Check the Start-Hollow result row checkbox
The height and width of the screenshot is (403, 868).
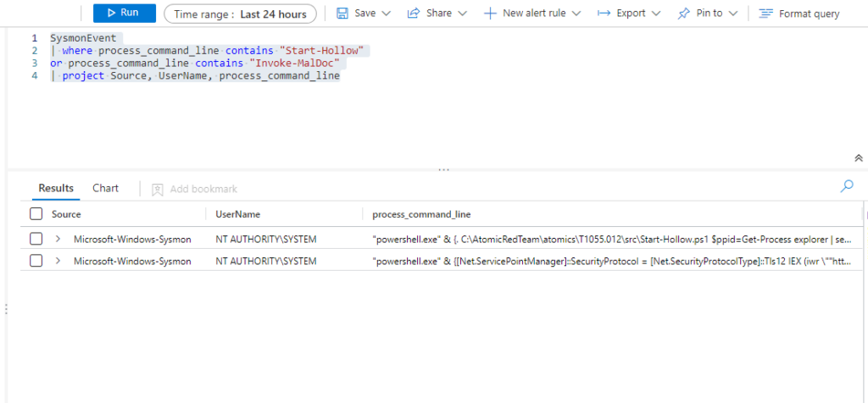[x=36, y=240]
